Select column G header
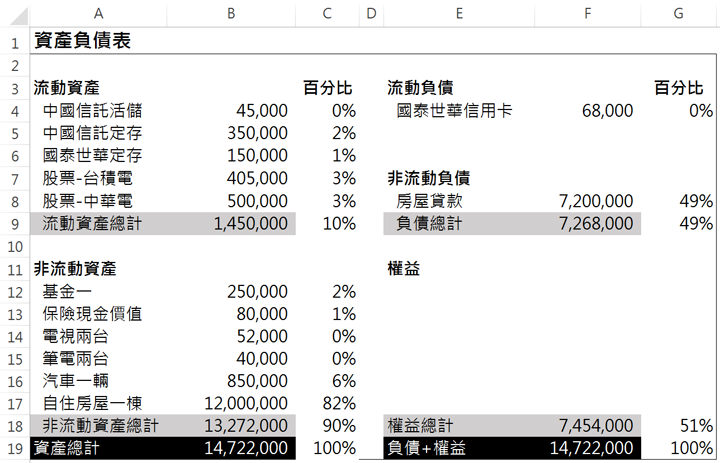Viewport: 720px width, 463px height. click(678, 14)
